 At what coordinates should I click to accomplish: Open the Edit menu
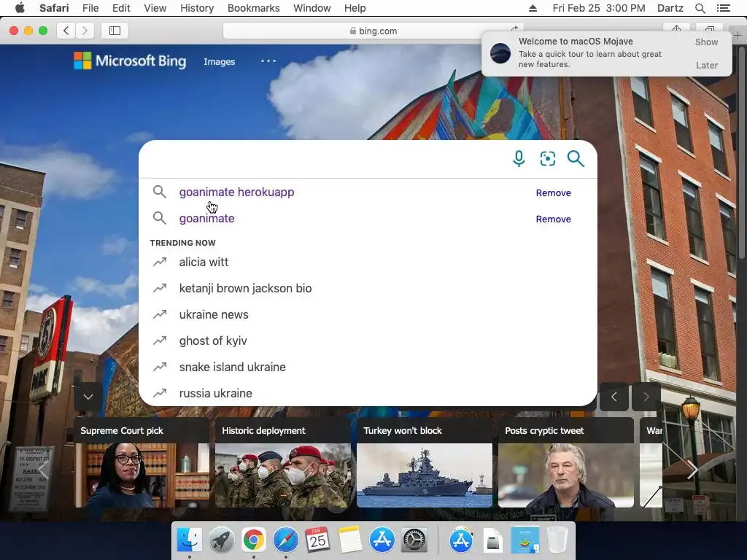coord(121,8)
